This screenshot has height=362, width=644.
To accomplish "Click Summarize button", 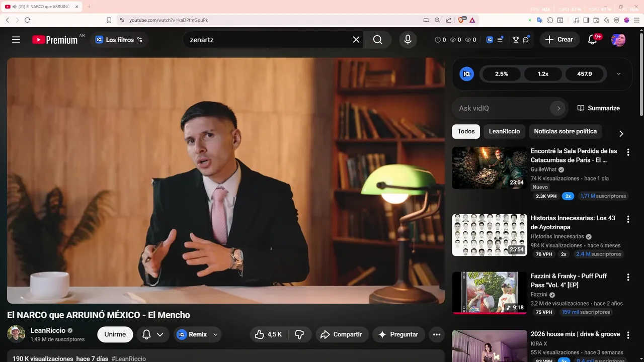I will [598, 108].
